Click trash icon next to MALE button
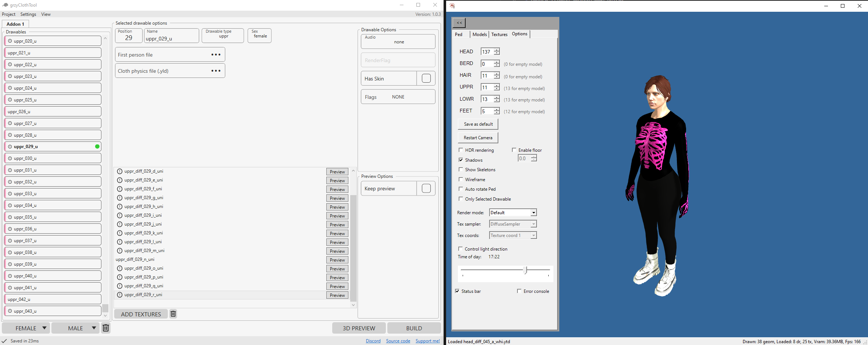The width and height of the screenshot is (868, 345). point(105,328)
